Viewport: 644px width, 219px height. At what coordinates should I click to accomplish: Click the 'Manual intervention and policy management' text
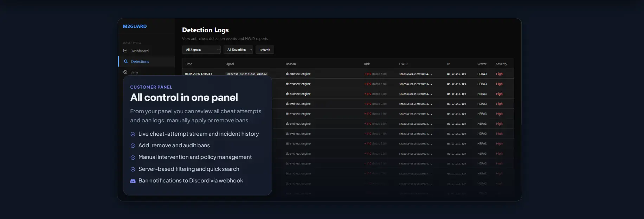coord(195,157)
